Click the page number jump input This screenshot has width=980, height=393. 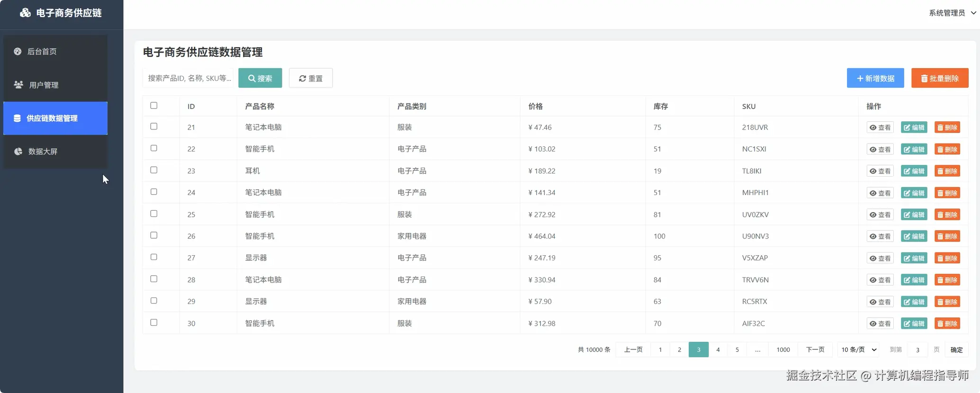pyautogui.click(x=917, y=349)
